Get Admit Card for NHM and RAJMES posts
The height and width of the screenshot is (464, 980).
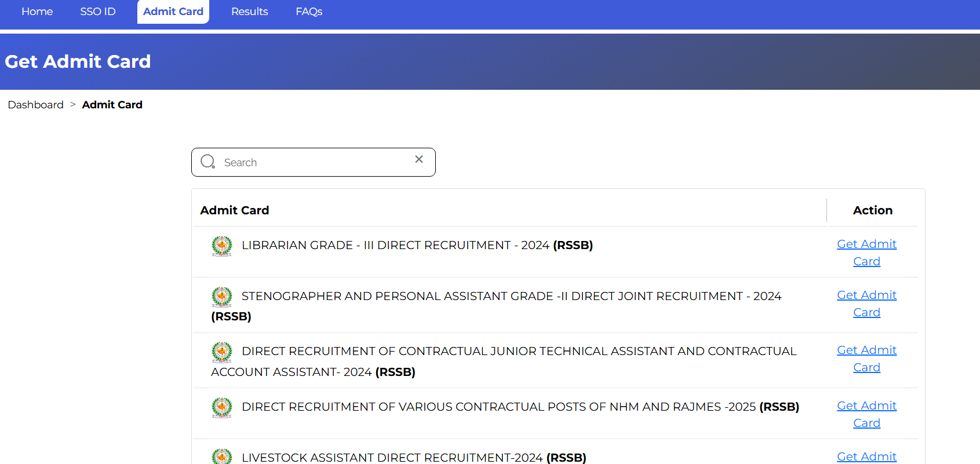pyautogui.click(x=867, y=414)
